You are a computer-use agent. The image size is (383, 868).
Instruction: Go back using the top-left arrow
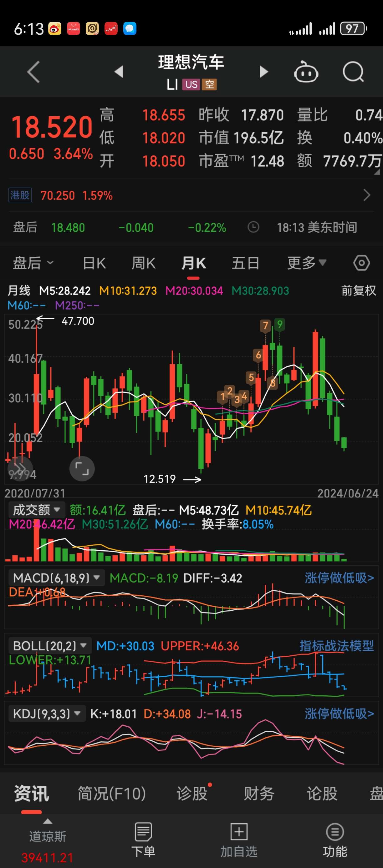33,72
